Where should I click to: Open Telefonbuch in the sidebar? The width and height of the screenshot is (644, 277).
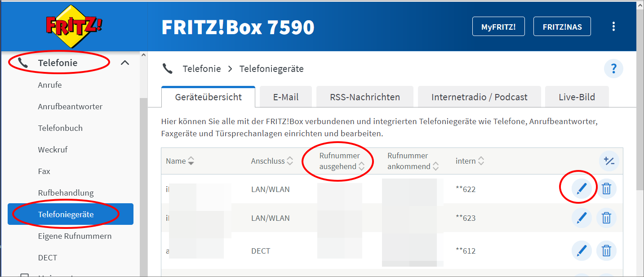60,128
